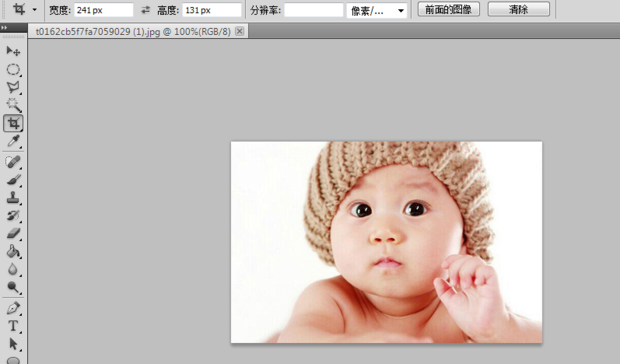Image resolution: width=620 pixels, height=364 pixels.
Task: Select the Move tool
Action: pos(13,51)
